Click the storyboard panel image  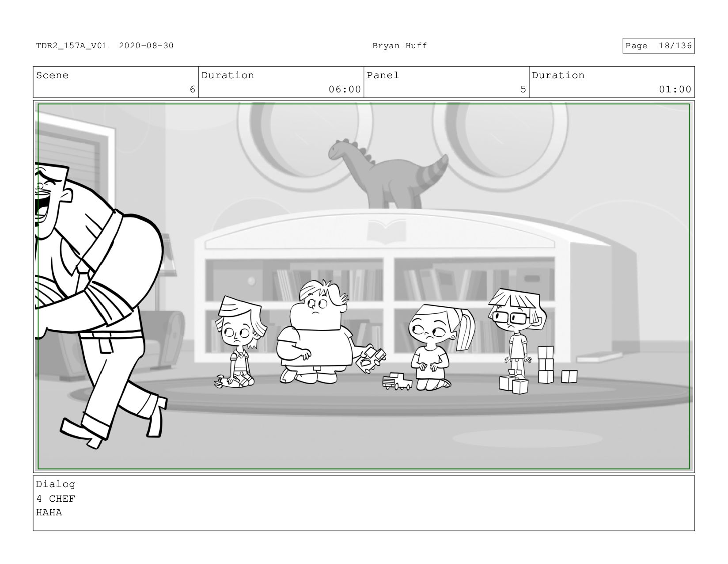(364, 286)
